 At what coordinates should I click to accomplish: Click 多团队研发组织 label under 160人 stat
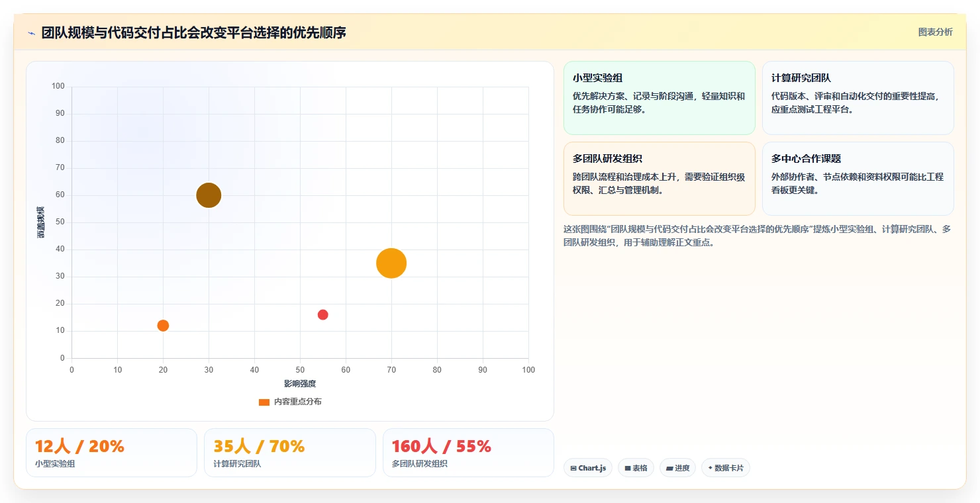pyautogui.click(x=420, y=464)
